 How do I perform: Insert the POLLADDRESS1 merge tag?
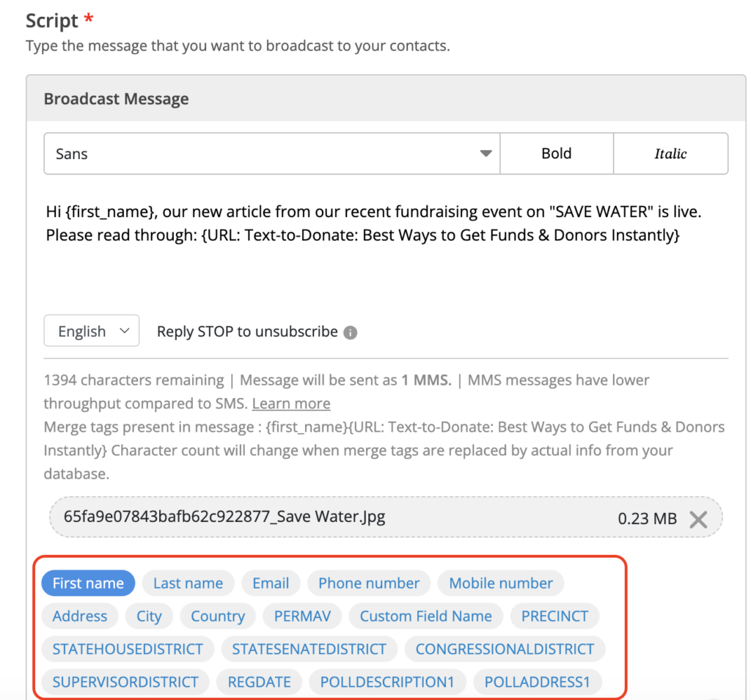[x=538, y=682]
